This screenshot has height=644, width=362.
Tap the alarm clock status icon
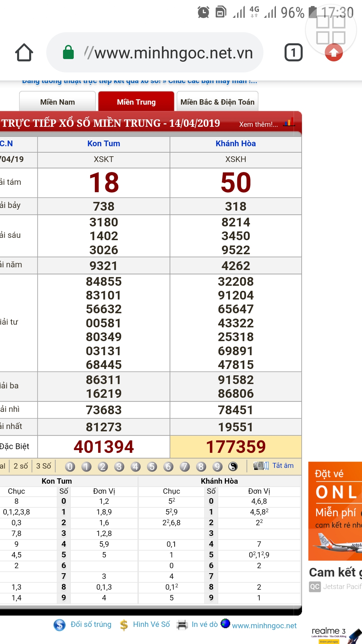pos(203,12)
